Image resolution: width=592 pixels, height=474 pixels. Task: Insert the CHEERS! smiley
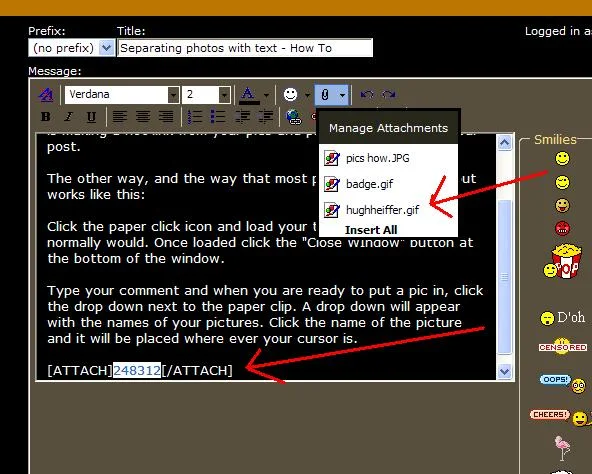pyautogui.click(x=560, y=417)
